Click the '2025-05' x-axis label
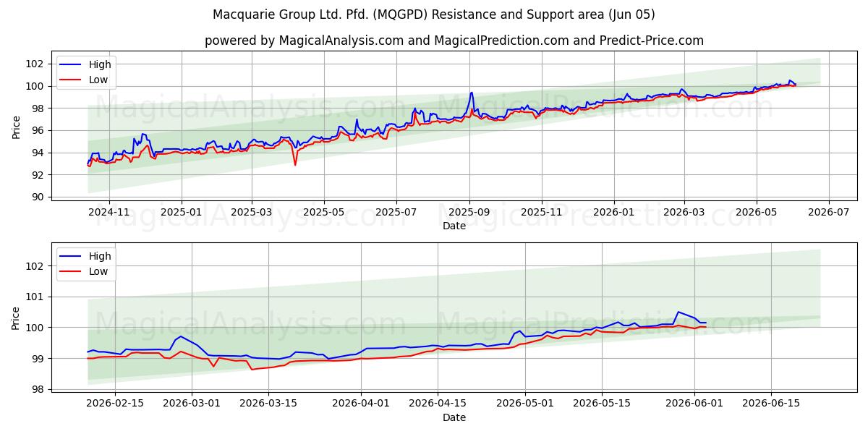 (x=323, y=213)
